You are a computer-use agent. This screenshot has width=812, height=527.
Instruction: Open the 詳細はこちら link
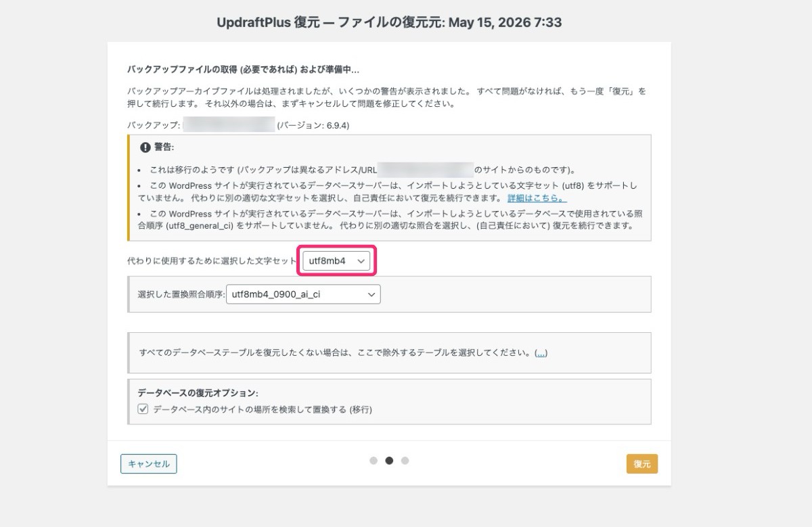pos(537,198)
